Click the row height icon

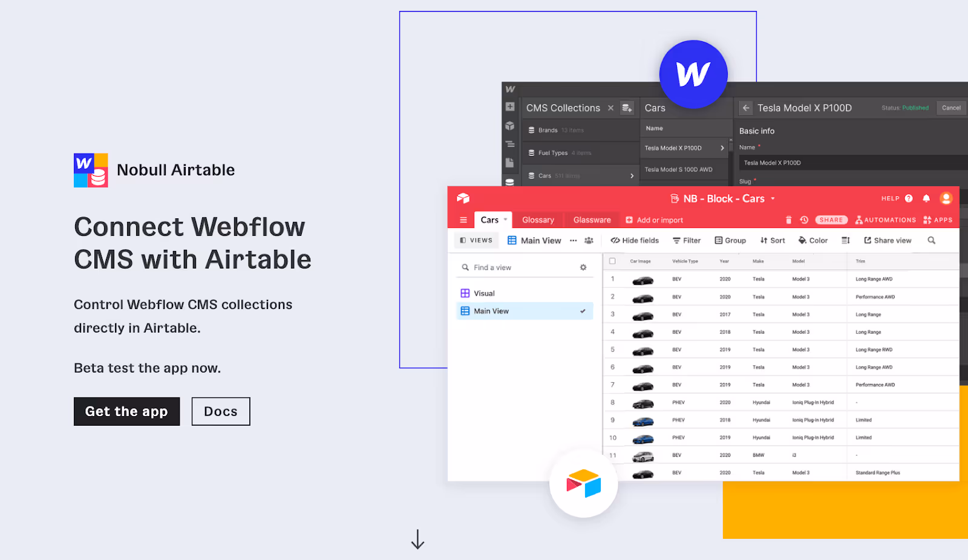click(x=846, y=241)
